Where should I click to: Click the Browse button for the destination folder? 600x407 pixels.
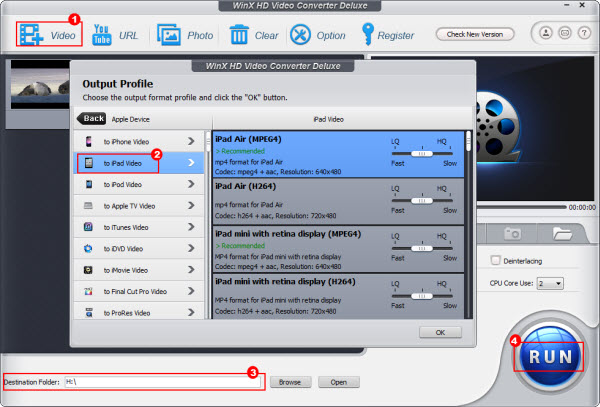(x=289, y=382)
